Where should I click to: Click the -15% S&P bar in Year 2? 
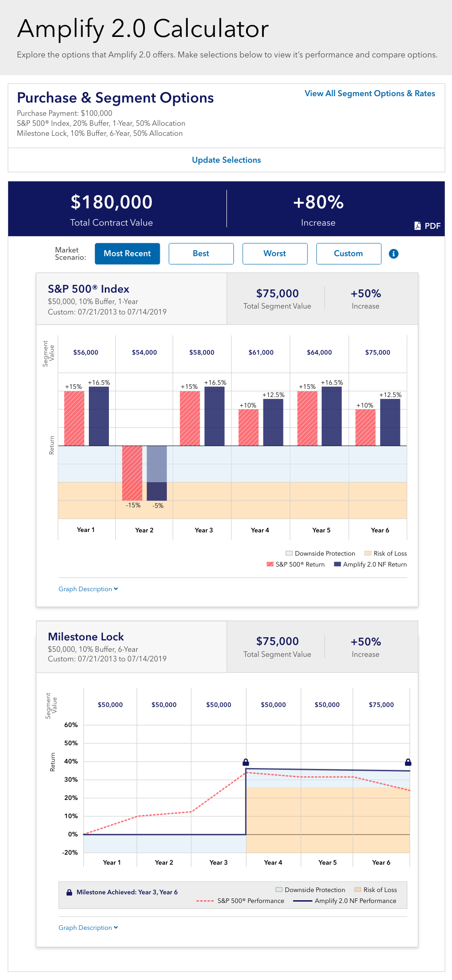tap(133, 473)
